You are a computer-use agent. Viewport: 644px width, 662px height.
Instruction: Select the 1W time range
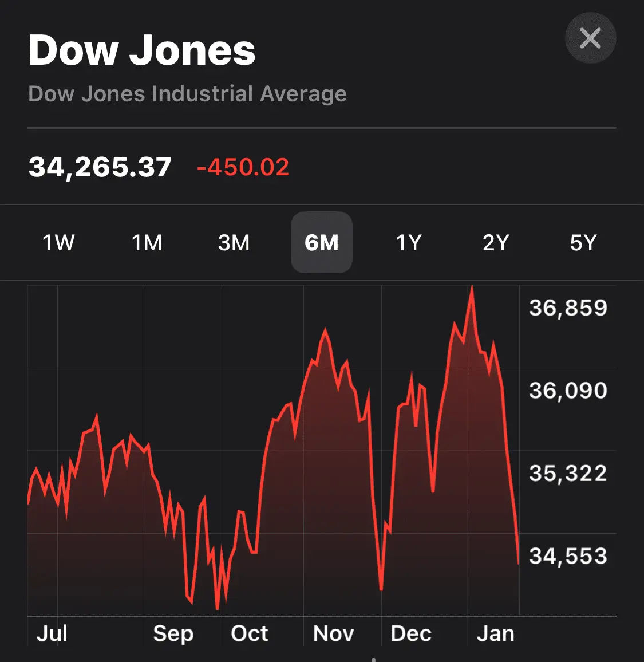[x=58, y=243]
